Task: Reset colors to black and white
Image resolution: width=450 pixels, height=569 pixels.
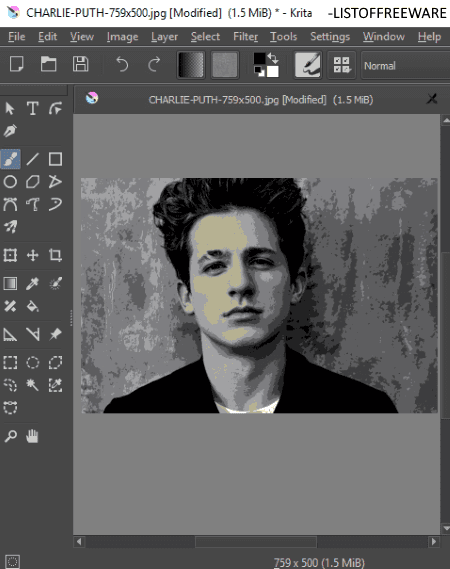Action: (259, 71)
